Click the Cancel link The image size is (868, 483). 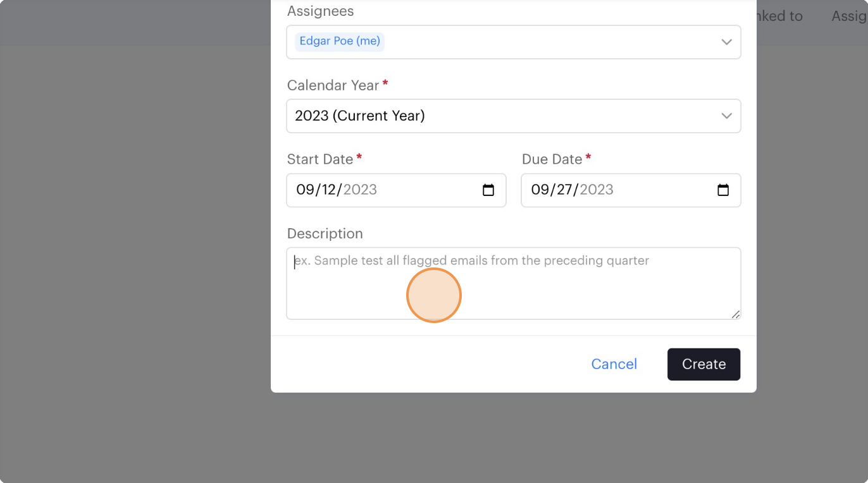[x=614, y=364]
